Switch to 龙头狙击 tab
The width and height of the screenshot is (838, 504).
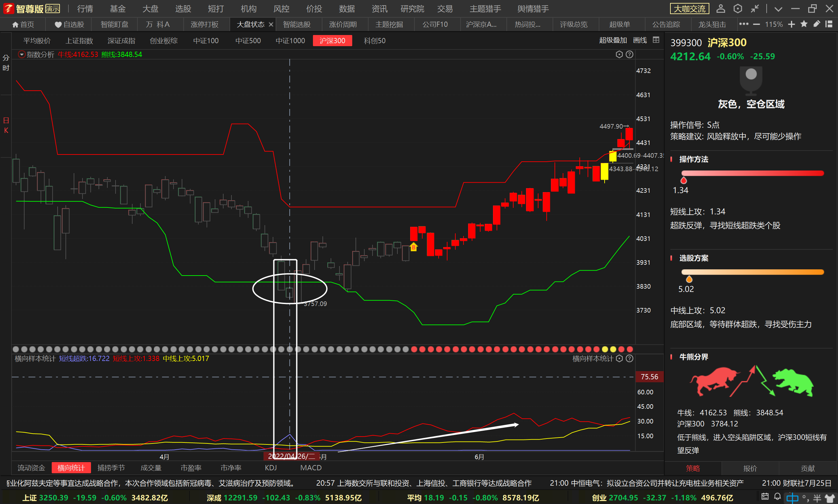(712, 25)
